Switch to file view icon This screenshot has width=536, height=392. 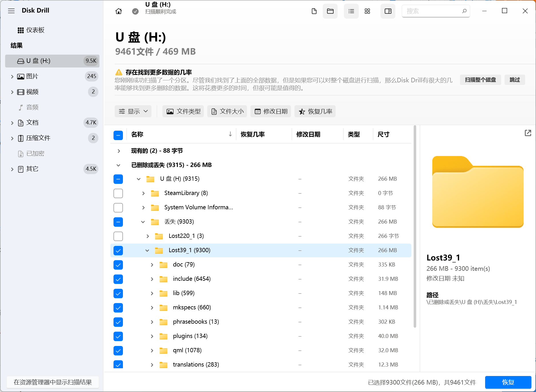click(314, 11)
